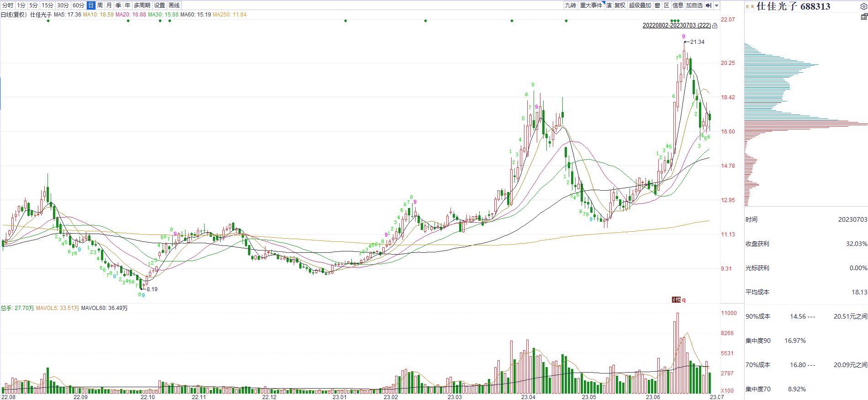This screenshot has height=400, width=868.
Task: Switch to the 5分 period tab
Action: tap(33, 5)
